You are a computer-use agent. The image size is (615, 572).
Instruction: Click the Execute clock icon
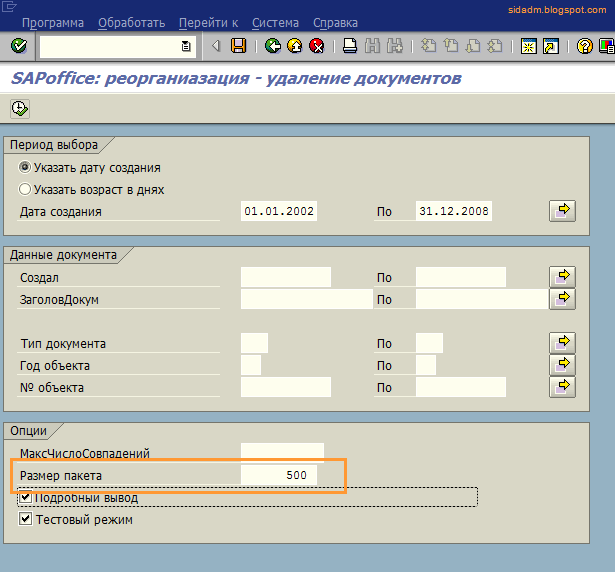20,109
